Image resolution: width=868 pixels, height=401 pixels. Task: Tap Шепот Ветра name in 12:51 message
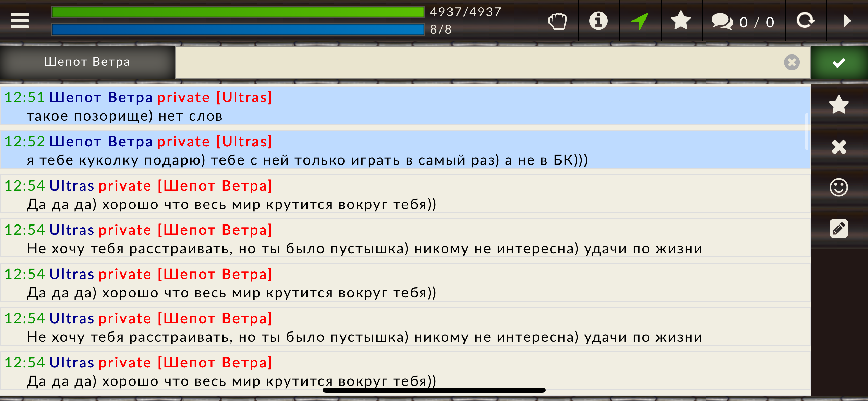click(x=101, y=97)
